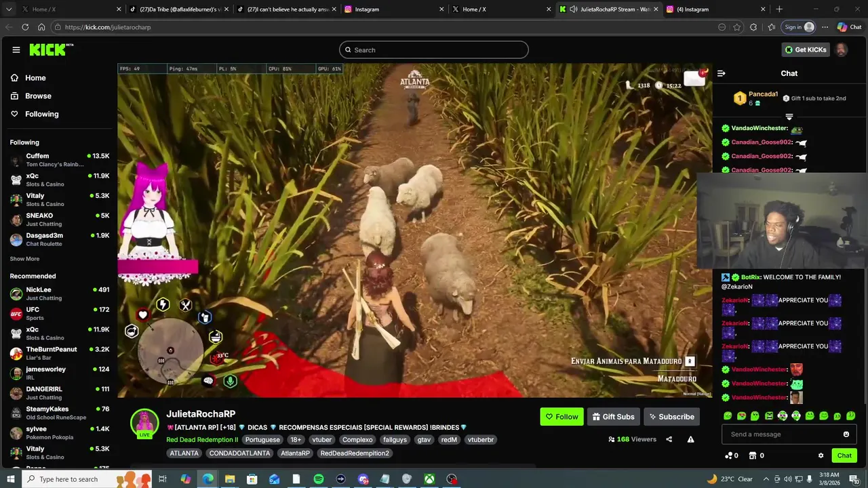
Task: Open Browse in Kick sidebar
Action: (38, 96)
